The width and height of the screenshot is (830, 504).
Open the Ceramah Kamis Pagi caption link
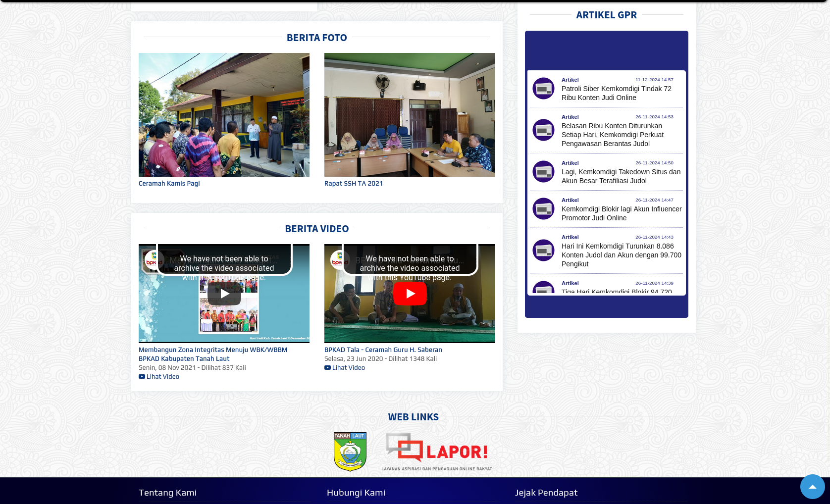point(169,183)
